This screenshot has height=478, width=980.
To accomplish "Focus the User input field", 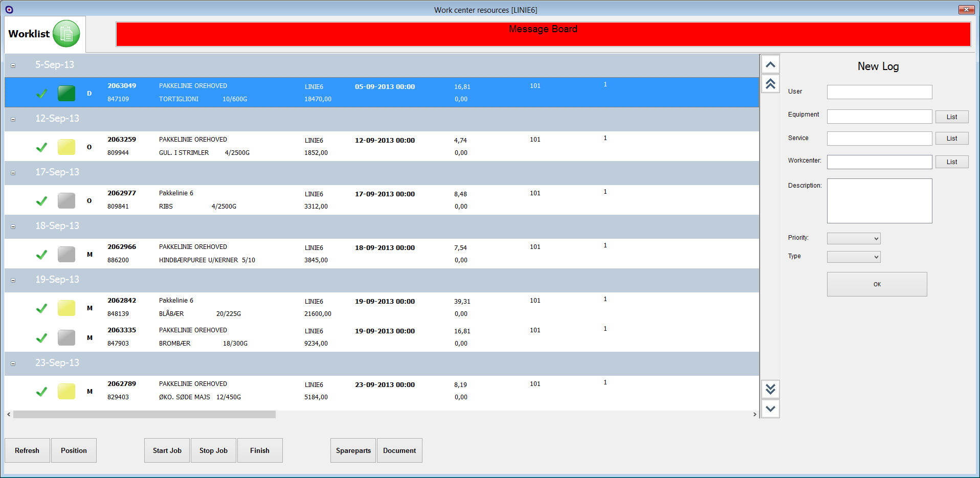I will coord(879,92).
